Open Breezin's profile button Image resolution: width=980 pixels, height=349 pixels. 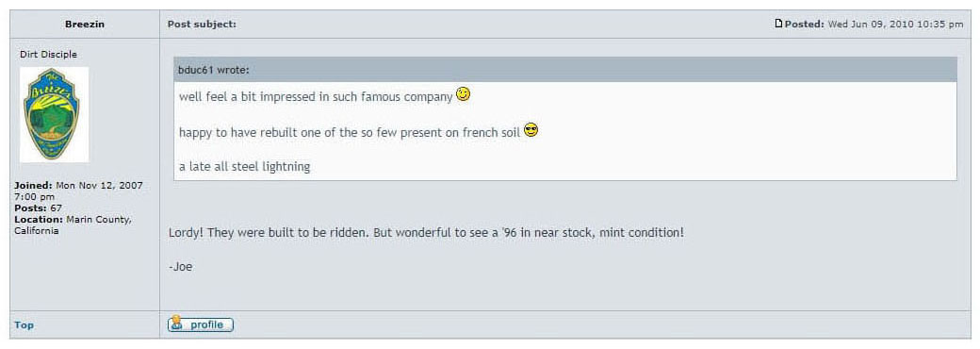[x=201, y=324]
